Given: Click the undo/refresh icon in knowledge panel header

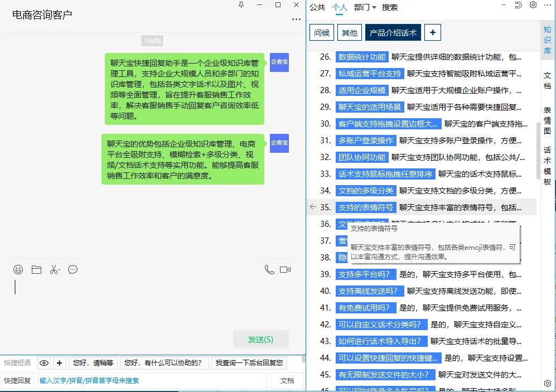Looking at the screenshot, I should click(519, 5).
